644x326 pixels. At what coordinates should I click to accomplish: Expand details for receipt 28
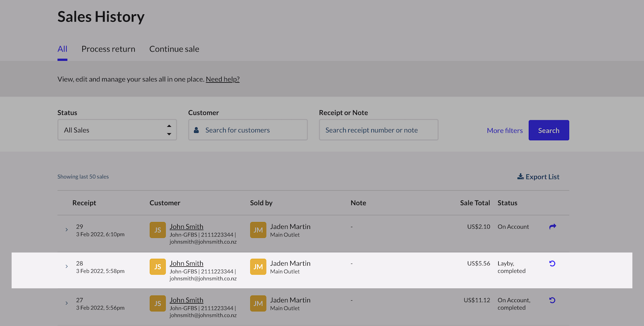coord(66,266)
